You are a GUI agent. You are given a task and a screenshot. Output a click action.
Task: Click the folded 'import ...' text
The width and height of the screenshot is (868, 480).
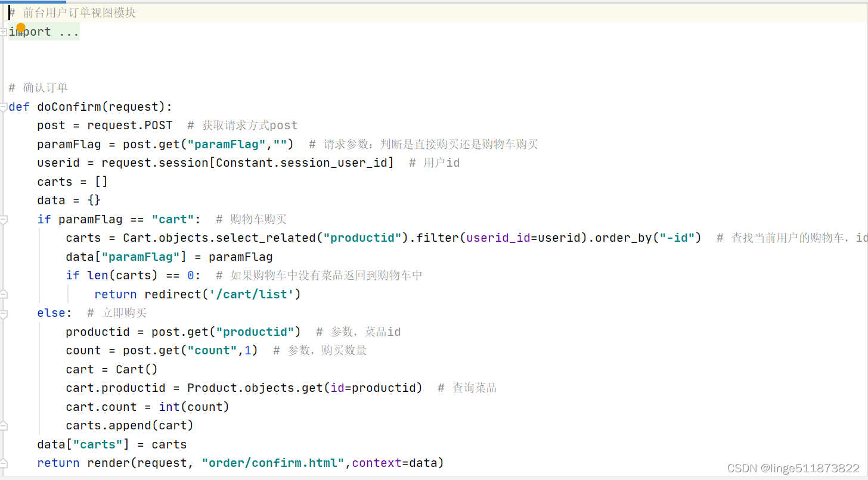pyautogui.click(x=44, y=32)
